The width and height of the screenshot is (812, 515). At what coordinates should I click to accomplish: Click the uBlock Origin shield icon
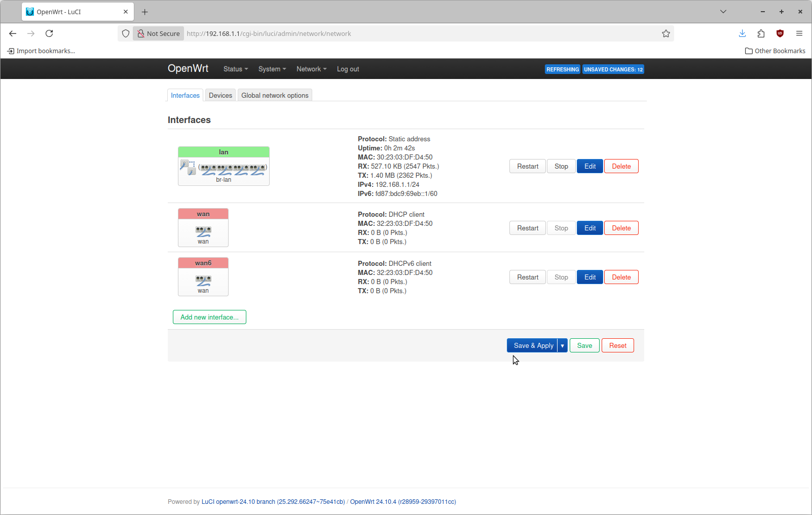click(x=780, y=33)
